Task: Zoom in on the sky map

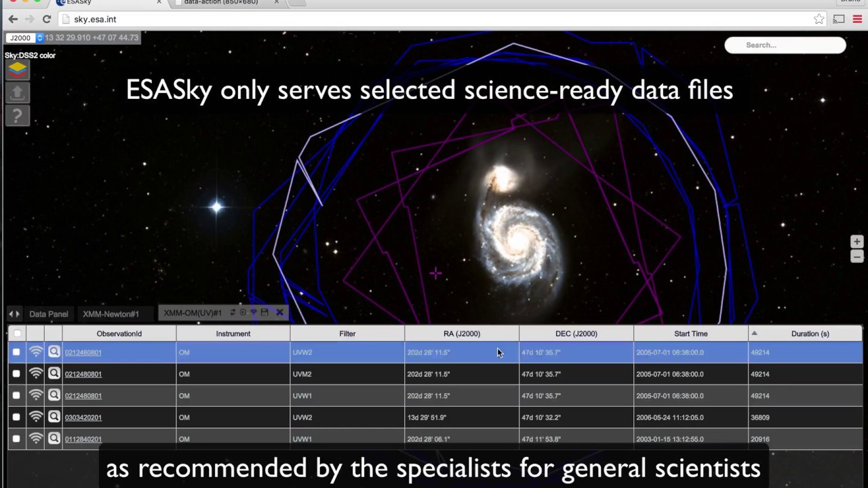Action: point(856,242)
